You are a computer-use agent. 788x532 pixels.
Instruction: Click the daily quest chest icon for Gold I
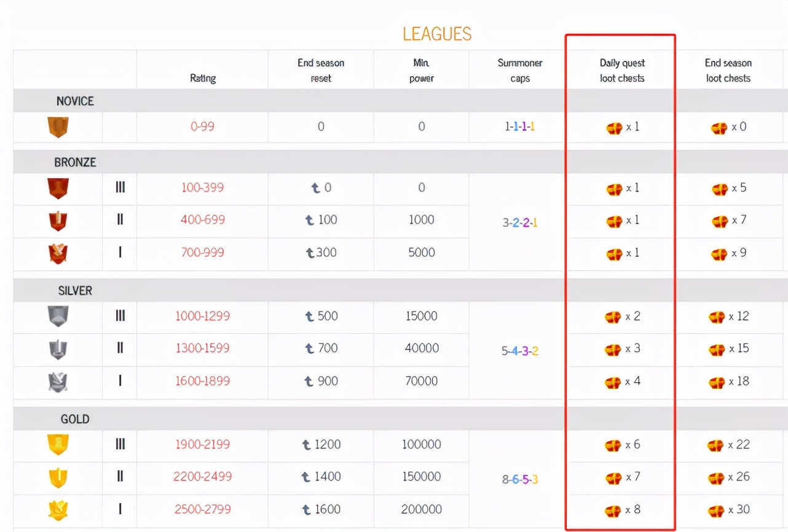tap(613, 510)
